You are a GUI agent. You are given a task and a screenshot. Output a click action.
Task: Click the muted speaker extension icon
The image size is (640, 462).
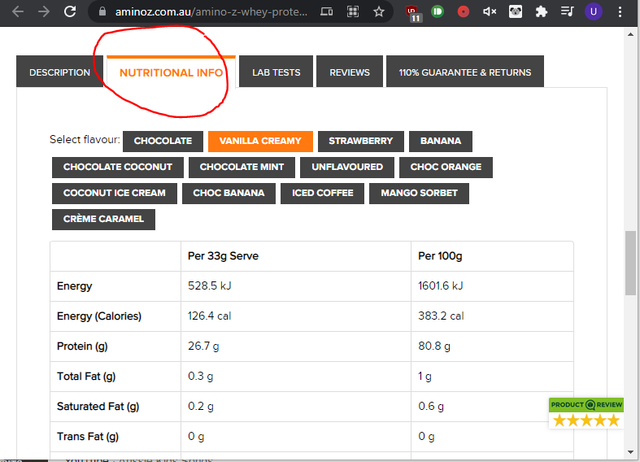tap(489, 12)
